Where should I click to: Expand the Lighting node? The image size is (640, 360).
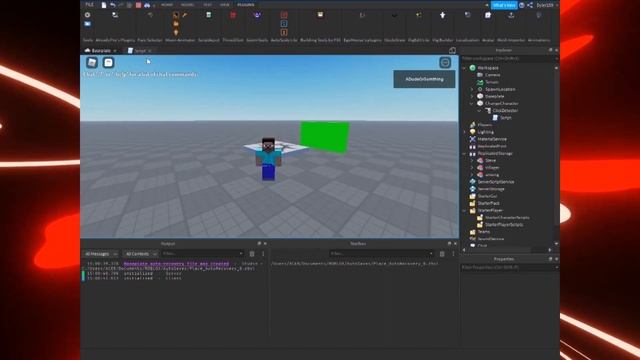[464, 132]
